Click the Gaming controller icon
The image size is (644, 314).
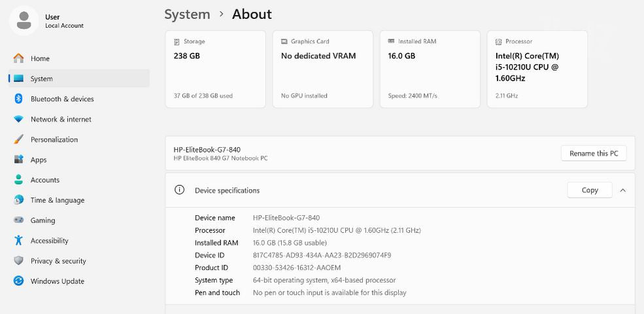click(x=18, y=220)
